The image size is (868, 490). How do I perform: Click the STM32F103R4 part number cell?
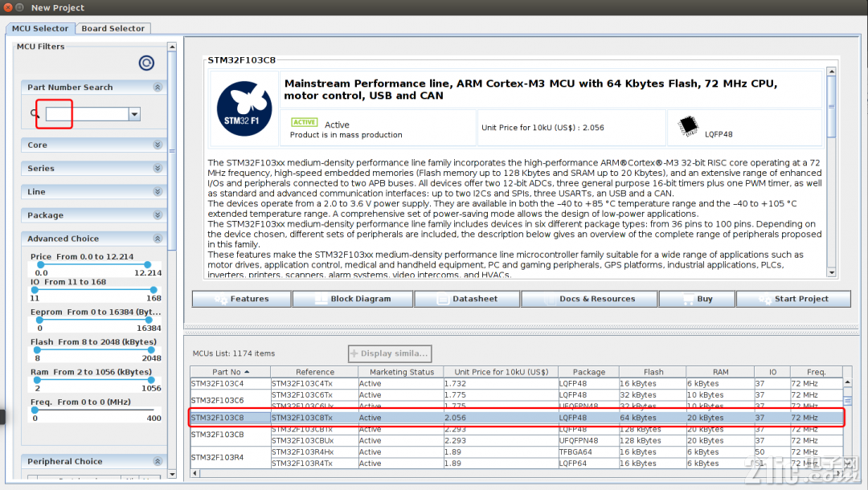[231, 457]
